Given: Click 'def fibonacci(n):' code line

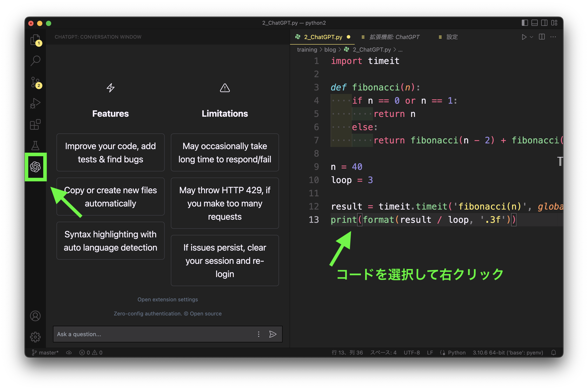Looking at the screenshot, I should tap(375, 87).
